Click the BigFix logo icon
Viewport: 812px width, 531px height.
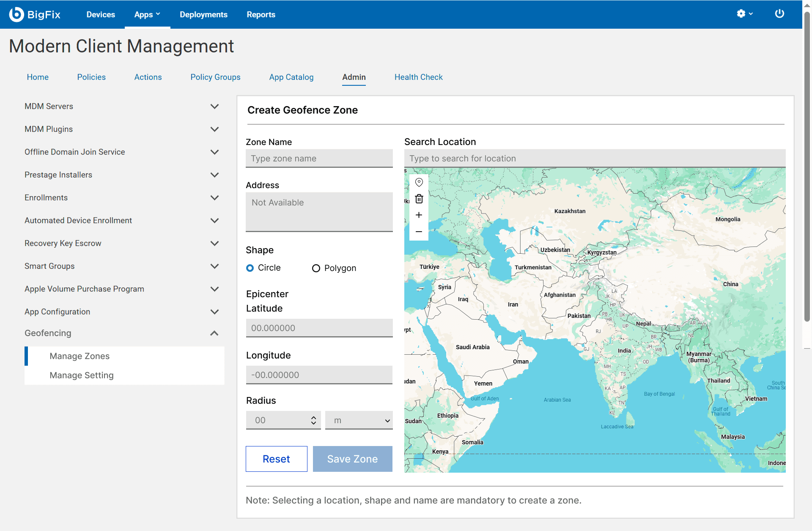coord(16,14)
